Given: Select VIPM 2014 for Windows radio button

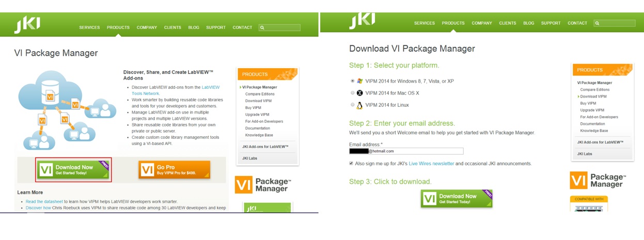Looking at the screenshot, I should click(353, 81).
